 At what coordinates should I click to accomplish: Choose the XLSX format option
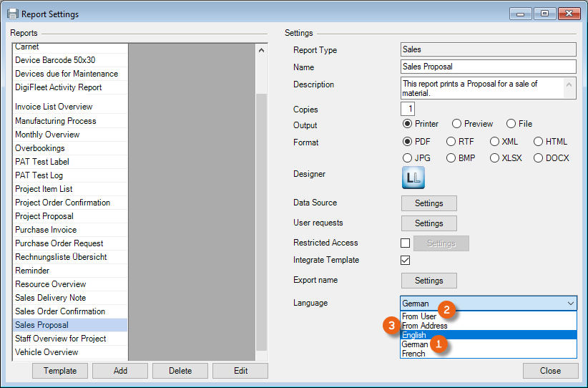494,157
